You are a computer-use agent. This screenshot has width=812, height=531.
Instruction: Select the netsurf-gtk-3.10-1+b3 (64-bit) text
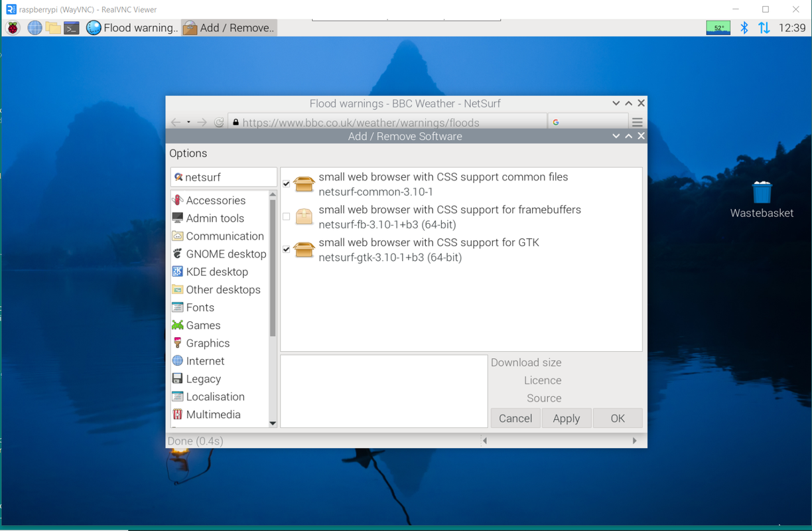coord(390,258)
